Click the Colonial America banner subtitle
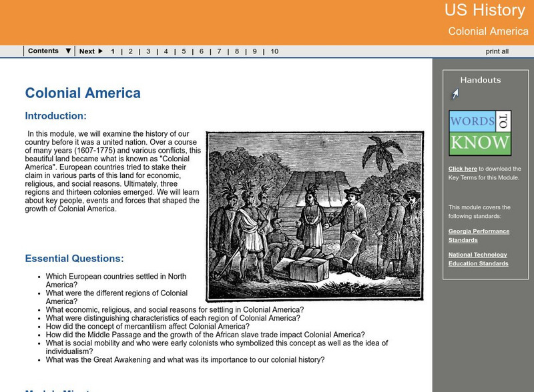Screen dimensions: 534x392 click(x=488, y=31)
